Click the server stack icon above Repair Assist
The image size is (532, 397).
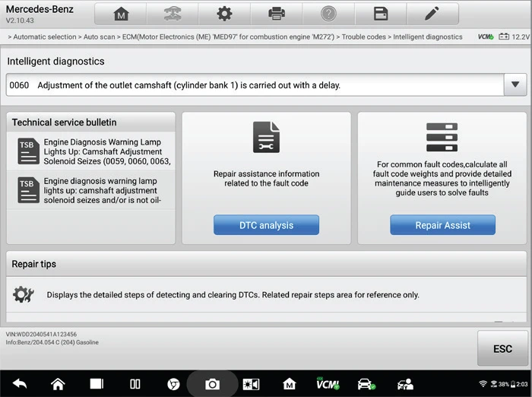[x=442, y=137]
